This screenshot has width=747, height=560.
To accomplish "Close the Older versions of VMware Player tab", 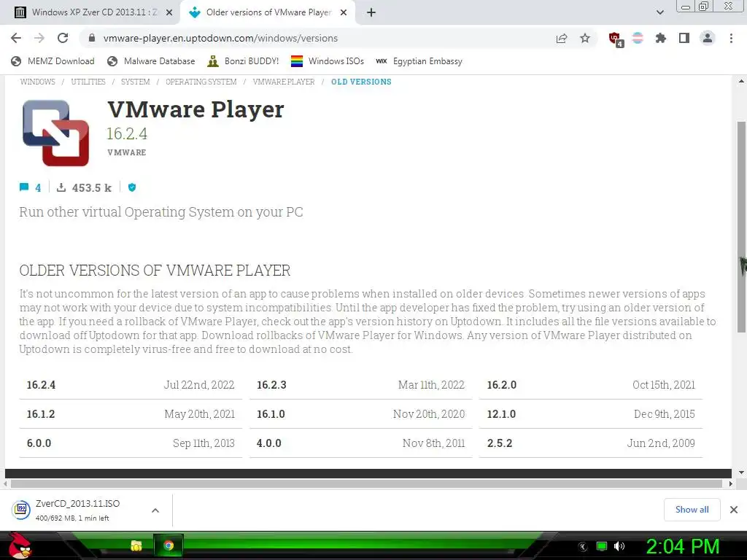I will pyautogui.click(x=344, y=13).
